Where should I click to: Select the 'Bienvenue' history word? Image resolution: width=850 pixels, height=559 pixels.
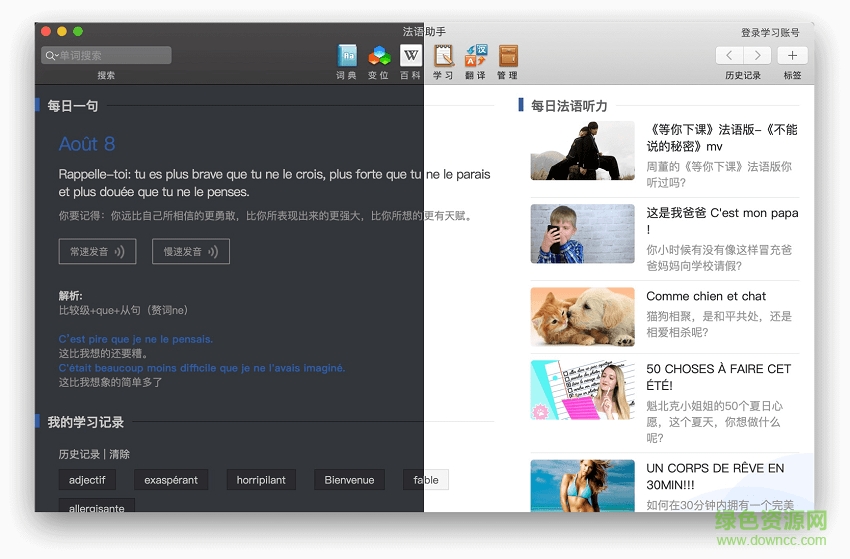click(x=349, y=480)
